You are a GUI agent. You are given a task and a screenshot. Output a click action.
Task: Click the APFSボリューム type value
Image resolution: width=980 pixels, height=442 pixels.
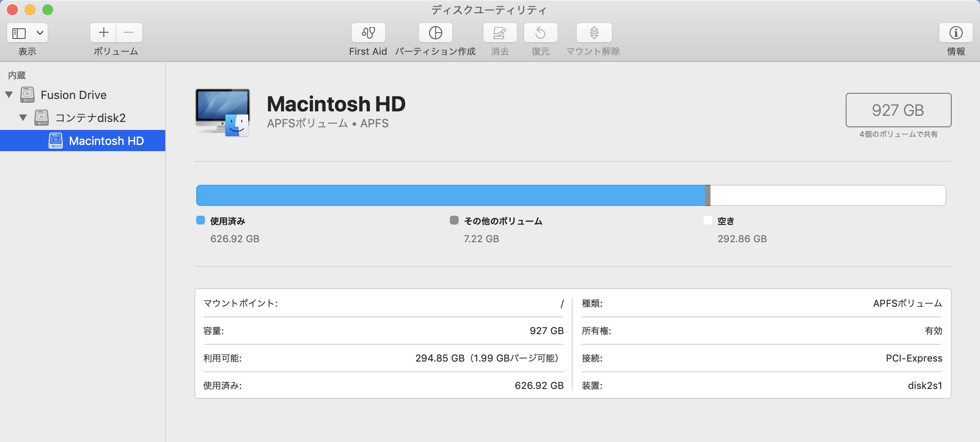pos(908,303)
